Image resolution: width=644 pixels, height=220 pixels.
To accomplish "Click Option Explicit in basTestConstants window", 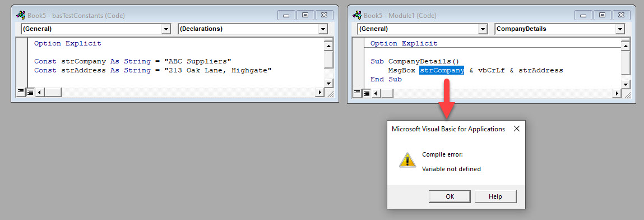I will (x=67, y=43).
